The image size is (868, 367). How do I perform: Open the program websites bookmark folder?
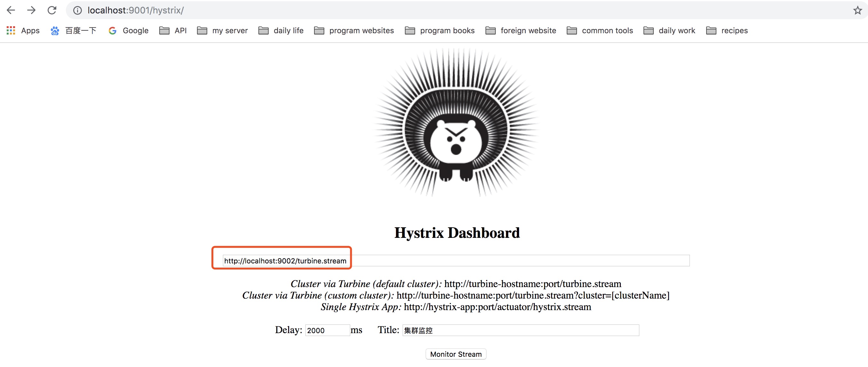(354, 31)
